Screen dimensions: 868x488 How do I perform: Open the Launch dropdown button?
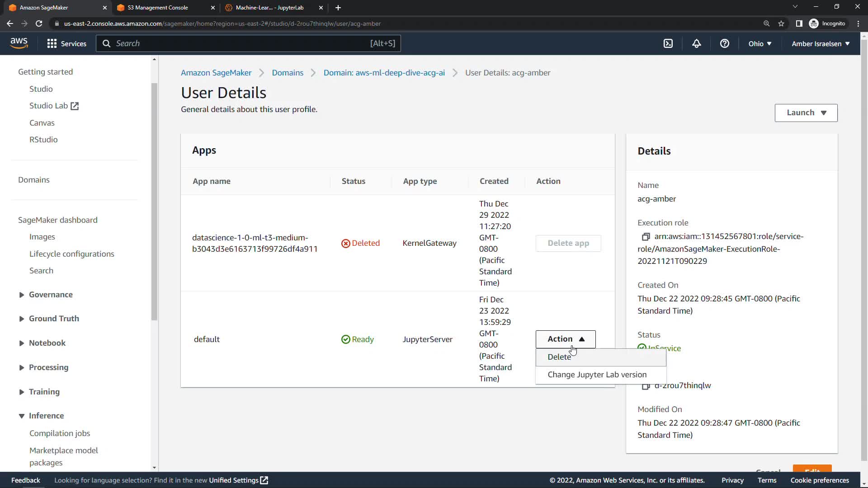click(x=806, y=113)
